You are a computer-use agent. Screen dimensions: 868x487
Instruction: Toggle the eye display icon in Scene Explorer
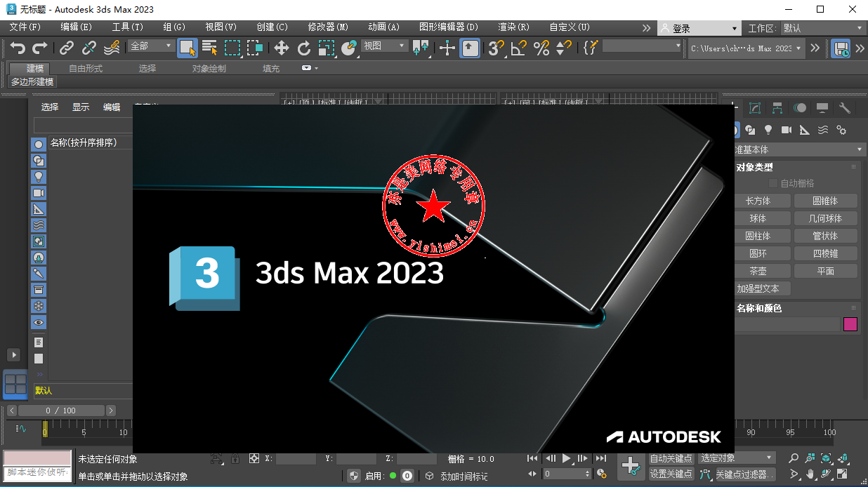coord(39,322)
